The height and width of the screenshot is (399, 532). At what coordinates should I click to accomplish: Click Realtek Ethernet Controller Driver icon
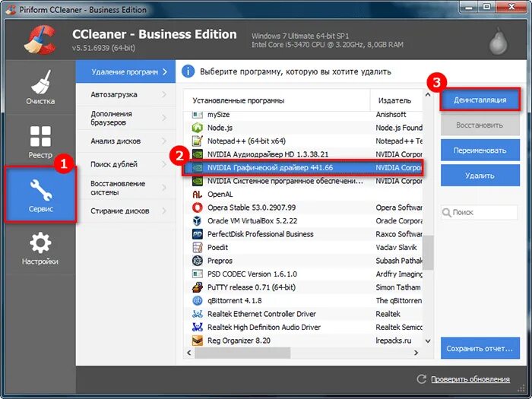point(197,314)
